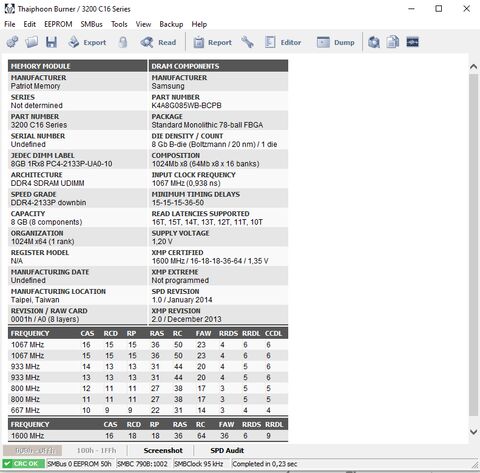Click the 2.0 / December 2013 XMP revision
This screenshot has width=480, height=473.
click(x=186, y=319)
